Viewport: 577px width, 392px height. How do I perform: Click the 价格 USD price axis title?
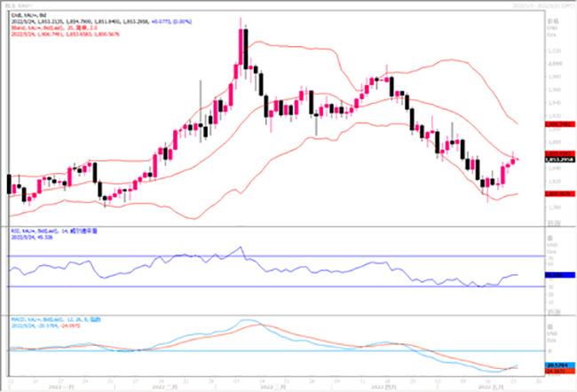point(552,22)
